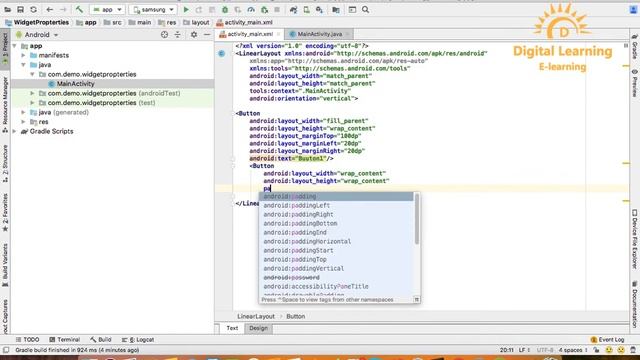Click the locate/scroll-from-source target icon
Screen dimensions: 640x360
(x=164, y=35)
